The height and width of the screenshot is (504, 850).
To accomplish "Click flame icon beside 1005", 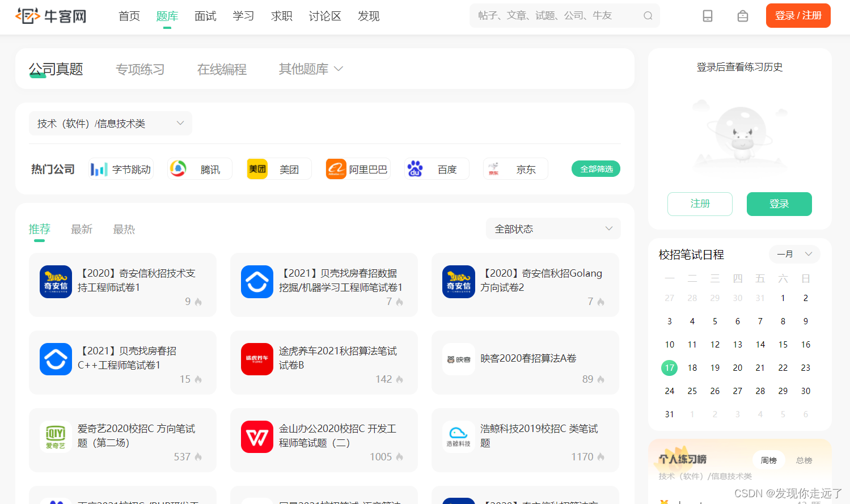I will (x=399, y=457).
